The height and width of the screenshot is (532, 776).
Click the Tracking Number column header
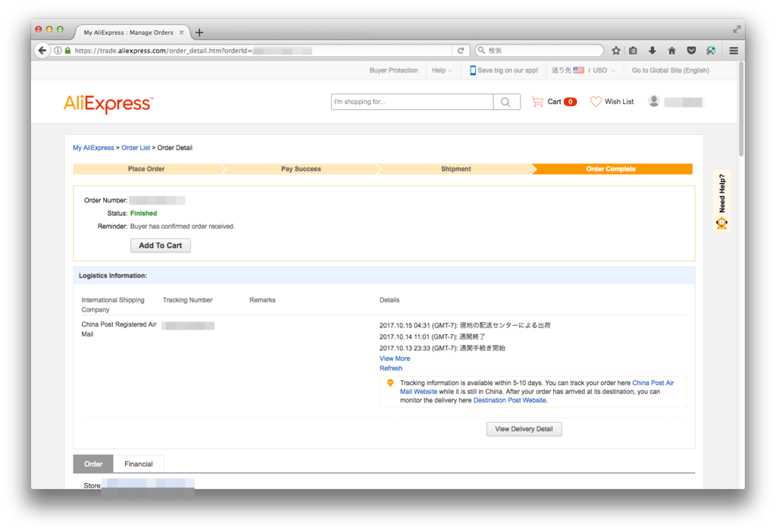(x=188, y=300)
